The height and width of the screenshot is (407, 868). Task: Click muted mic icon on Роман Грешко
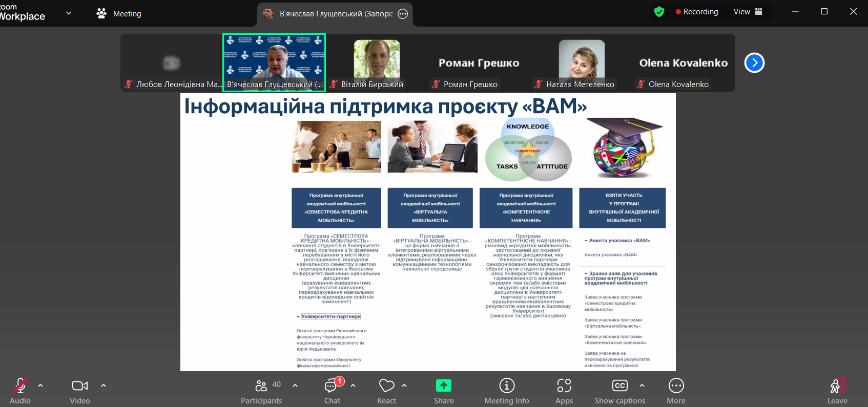coord(436,84)
